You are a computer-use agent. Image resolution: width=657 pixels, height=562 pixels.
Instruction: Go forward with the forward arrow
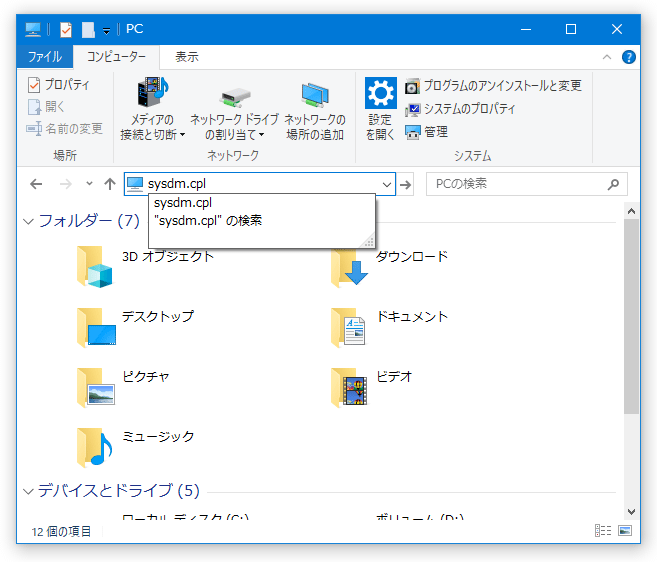tap(66, 184)
